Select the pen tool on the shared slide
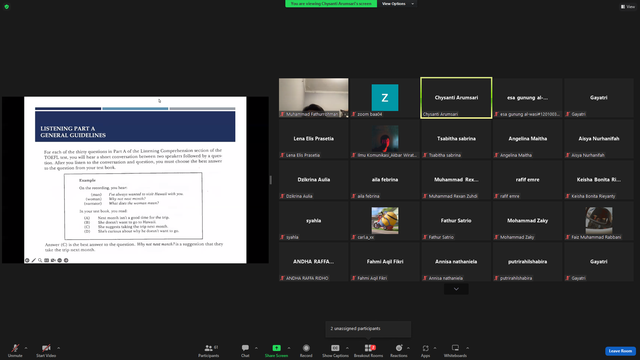The width and height of the screenshot is (640, 360). [x=33, y=260]
